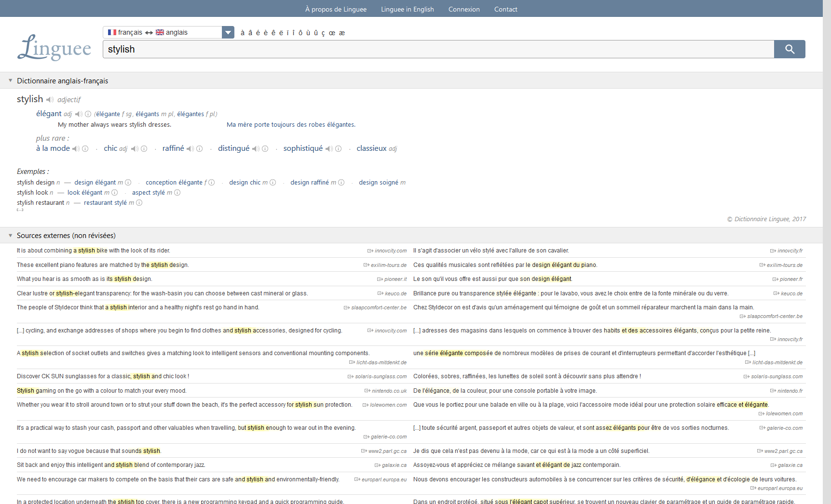Insert the é special character
The height and width of the screenshot is (504, 831).
tap(258, 33)
